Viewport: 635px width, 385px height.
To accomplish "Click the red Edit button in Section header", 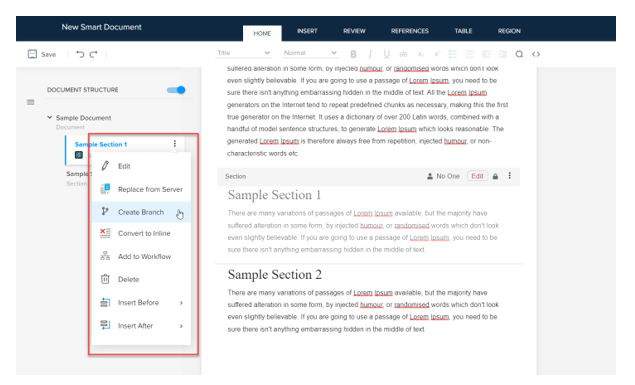I will click(x=477, y=176).
